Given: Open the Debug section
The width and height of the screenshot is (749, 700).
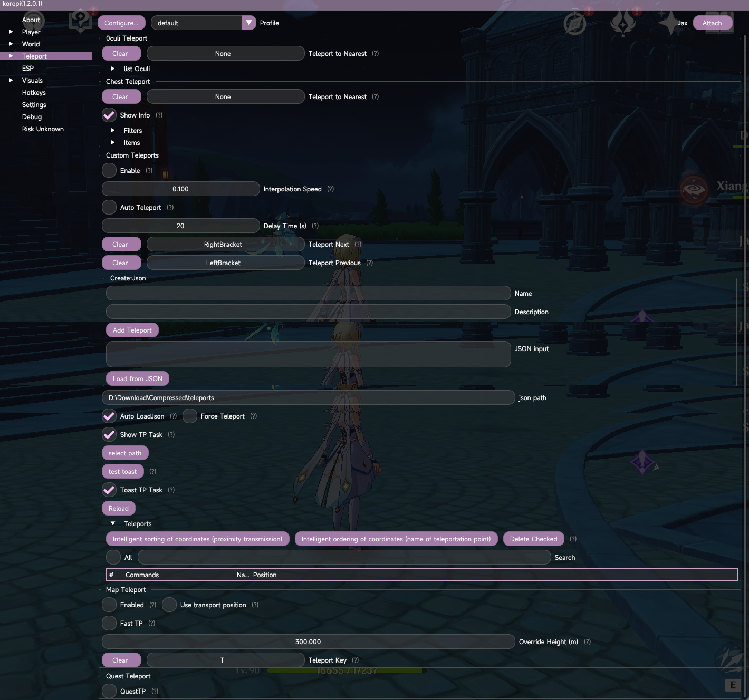Looking at the screenshot, I should pyautogui.click(x=32, y=117).
